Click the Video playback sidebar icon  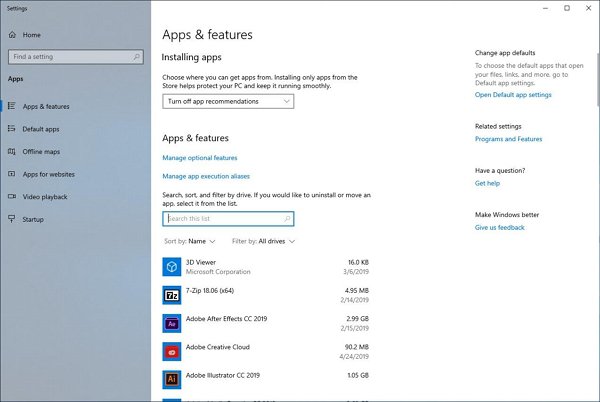[x=12, y=197]
